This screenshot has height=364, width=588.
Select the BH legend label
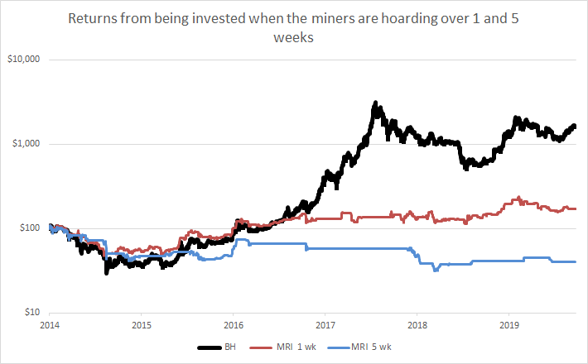(x=230, y=347)
